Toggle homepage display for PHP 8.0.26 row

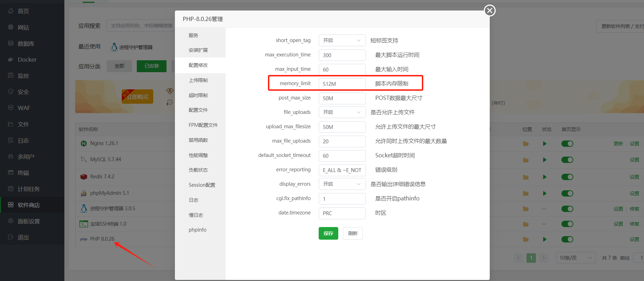pyautogui.click(x=567, y=239)
